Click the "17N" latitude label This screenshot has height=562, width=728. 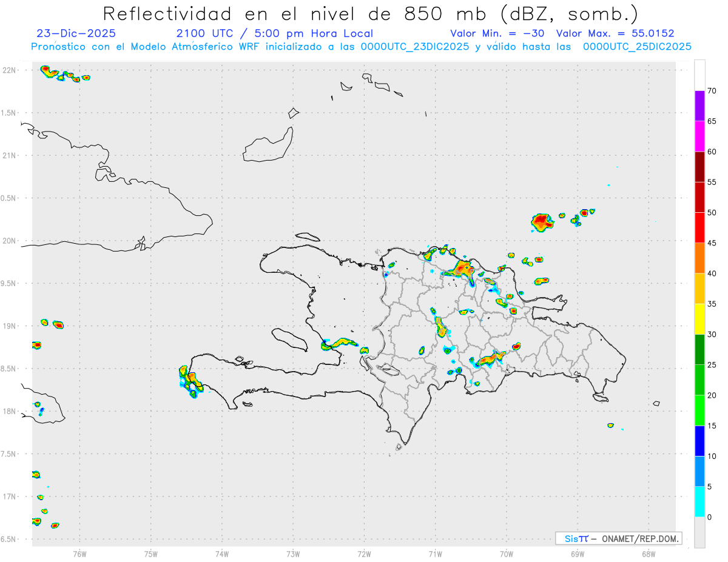coord(10,497)
